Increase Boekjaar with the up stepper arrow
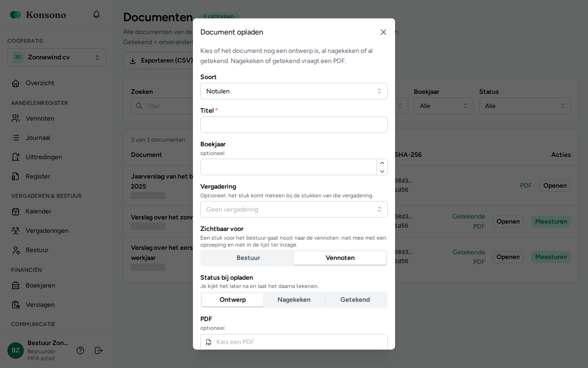This screenshot has width=588, height=368. (x=382, y=163)
